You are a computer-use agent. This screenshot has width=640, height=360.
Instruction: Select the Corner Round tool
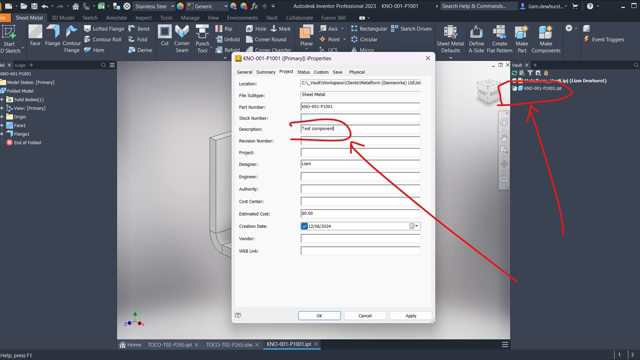coord(266,39)
